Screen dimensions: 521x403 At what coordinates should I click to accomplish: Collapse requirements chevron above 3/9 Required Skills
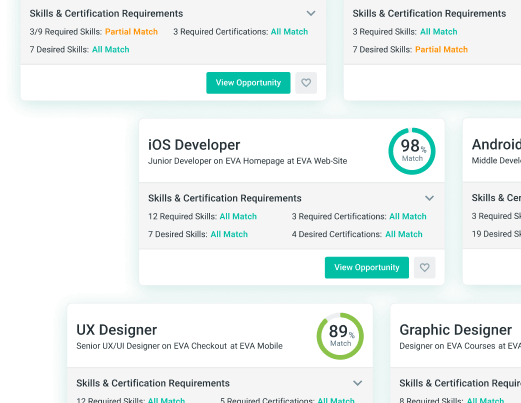[311, 13]
